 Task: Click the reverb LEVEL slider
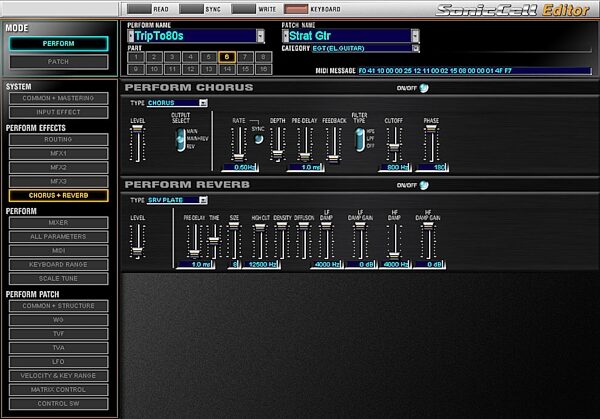pos(137,241)
